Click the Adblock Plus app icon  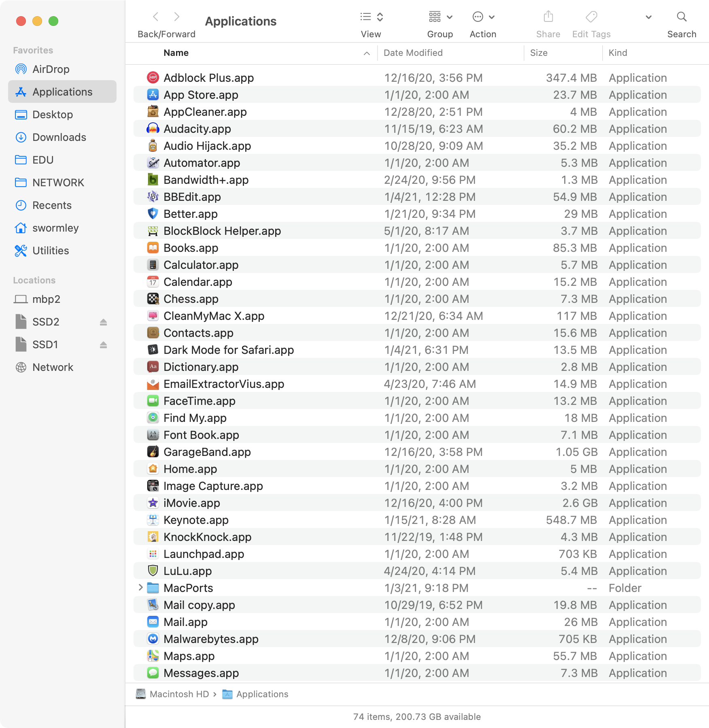click(x=153, y=77)
